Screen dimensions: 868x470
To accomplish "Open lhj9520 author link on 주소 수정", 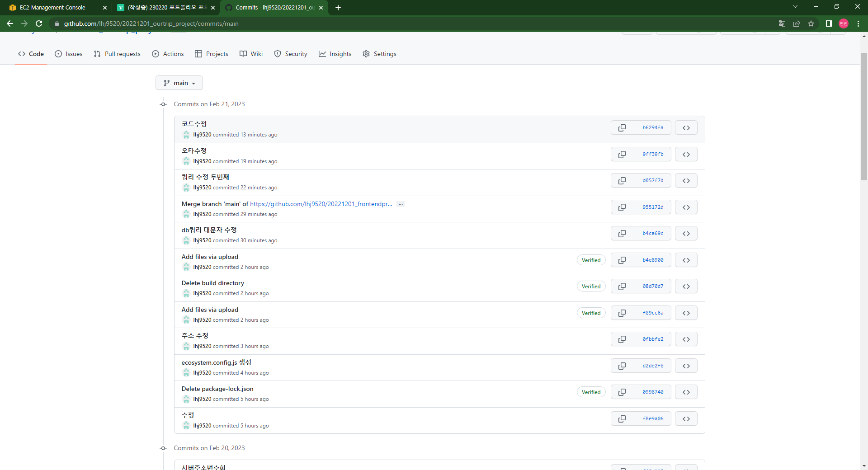I will pyautogui.click(x=202, y=346).
